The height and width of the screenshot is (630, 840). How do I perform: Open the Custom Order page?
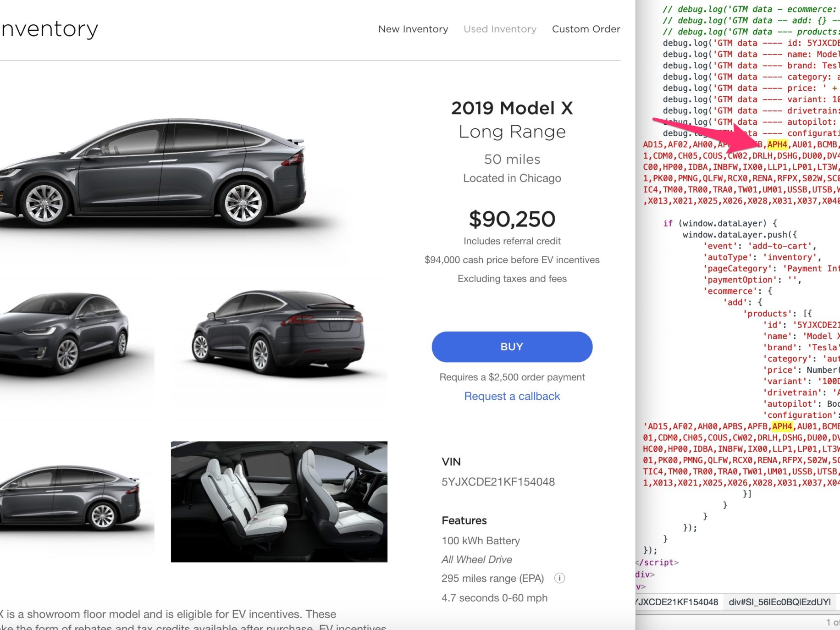[x=586, y=29]
